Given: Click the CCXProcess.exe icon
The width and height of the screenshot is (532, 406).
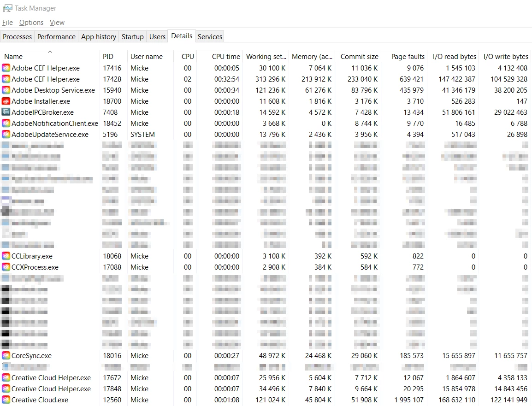Looking at the screenshot, I should pyautogui.click(x=6, y=267).
